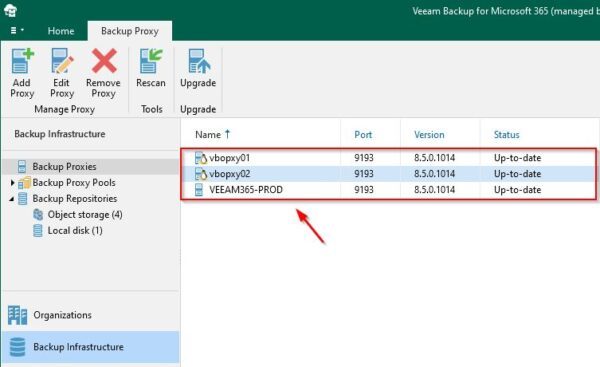
Task: Select the vbopxy01 proxy row
Action: tap(388, 158)
